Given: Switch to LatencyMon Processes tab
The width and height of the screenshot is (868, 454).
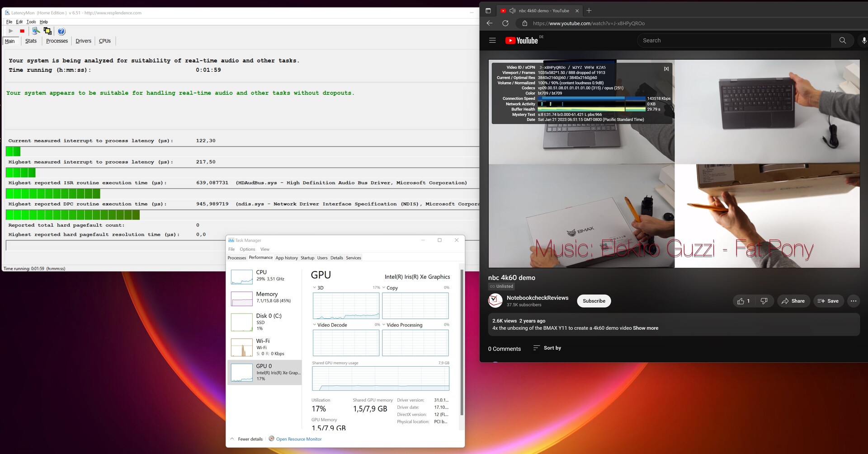Looking at the screenshot, I should point(57,41).
